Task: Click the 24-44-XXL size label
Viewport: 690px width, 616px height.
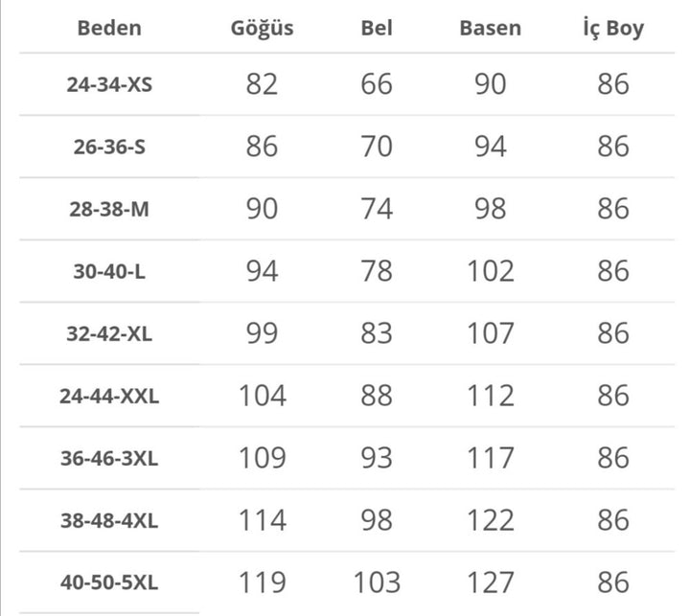Action: click(109, 396)
